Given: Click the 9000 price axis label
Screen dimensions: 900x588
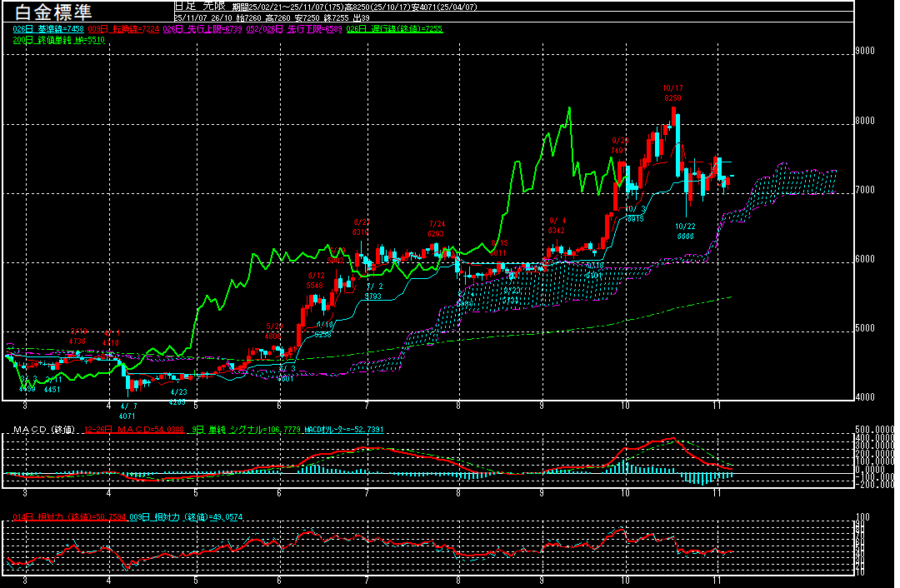Looking at the screenshot, I should [867, 51].
